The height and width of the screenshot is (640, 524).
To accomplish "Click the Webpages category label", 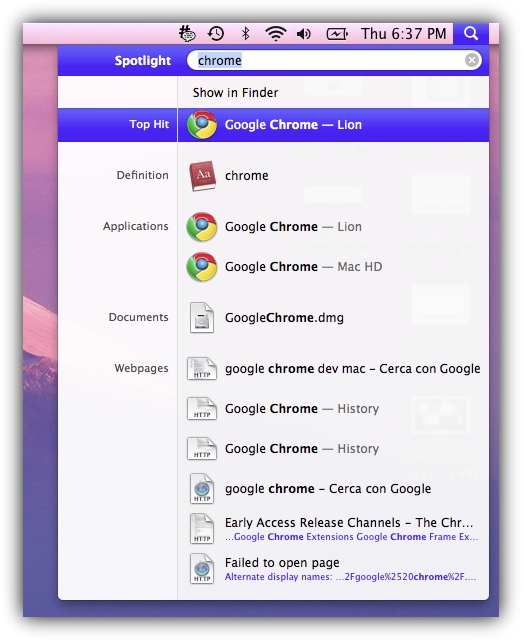I will tap(141, 368).
